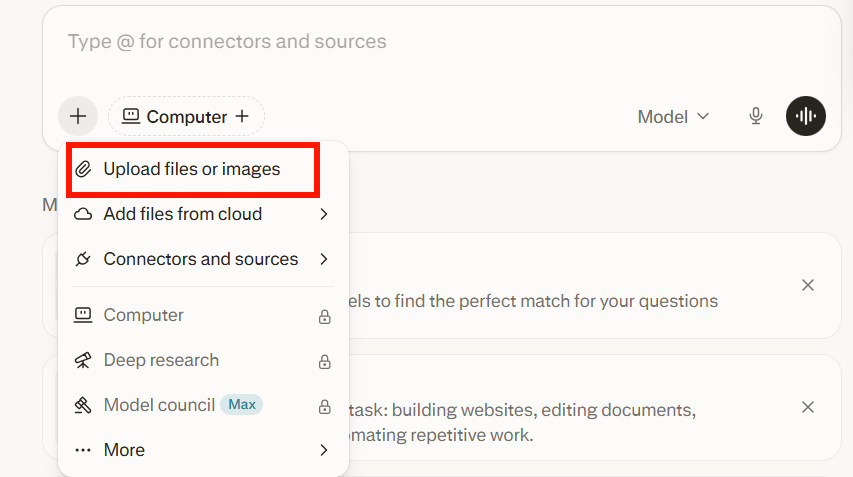853x477 pixels.
Task: Start voice mode with waveform button
Action: coord(806,116)
